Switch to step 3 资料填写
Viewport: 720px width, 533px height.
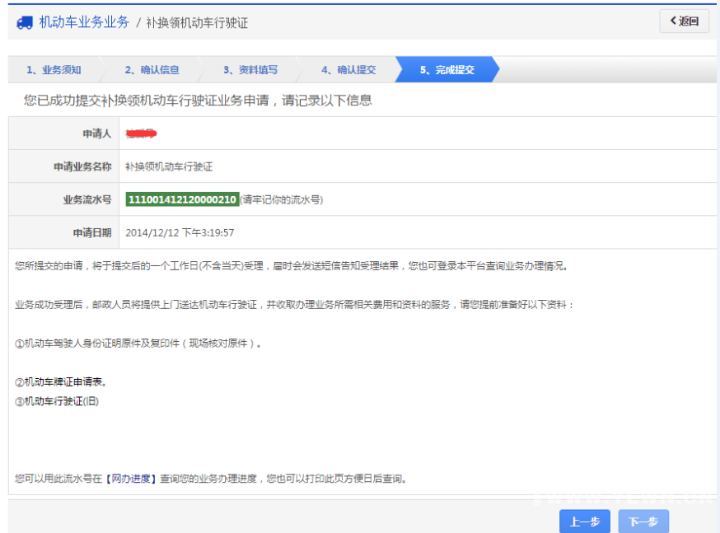point(250,70)
